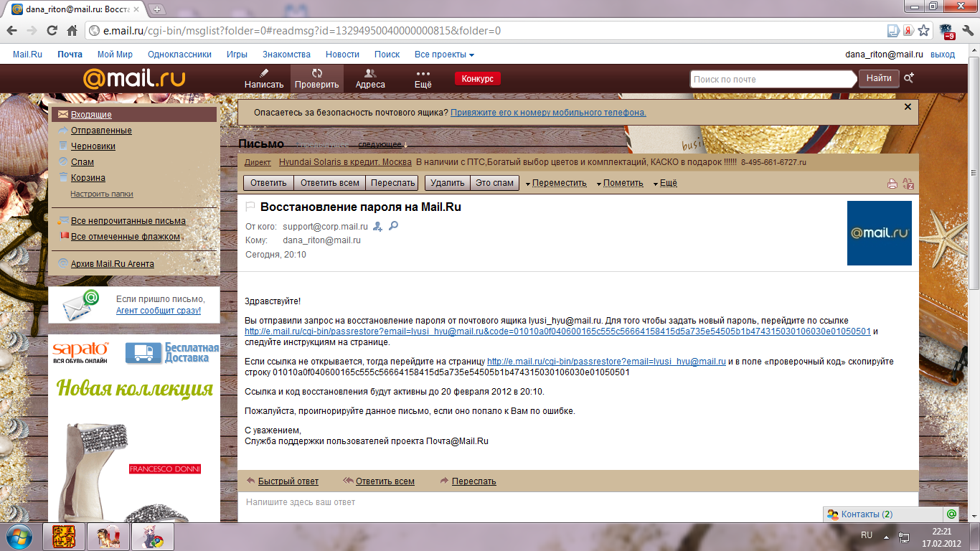Toggle the flag next to message subject
Viewport: 980px width, 551px height.
pos(250,207)
